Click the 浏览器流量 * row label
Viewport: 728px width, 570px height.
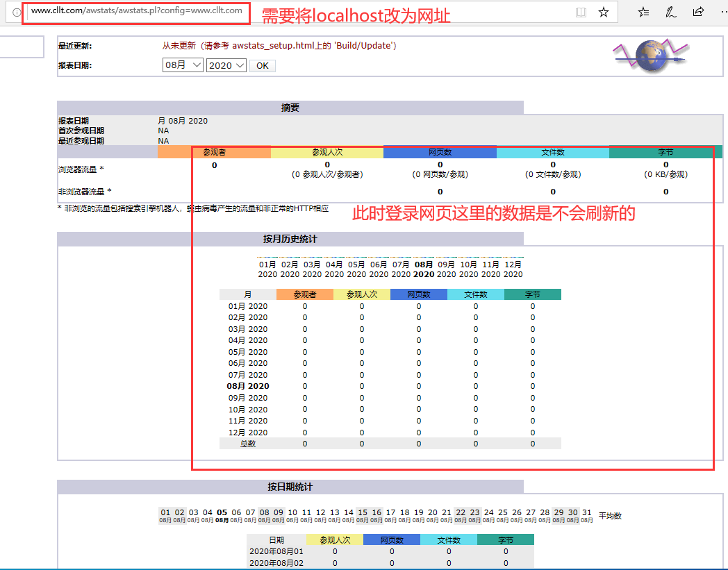point(81,169)
